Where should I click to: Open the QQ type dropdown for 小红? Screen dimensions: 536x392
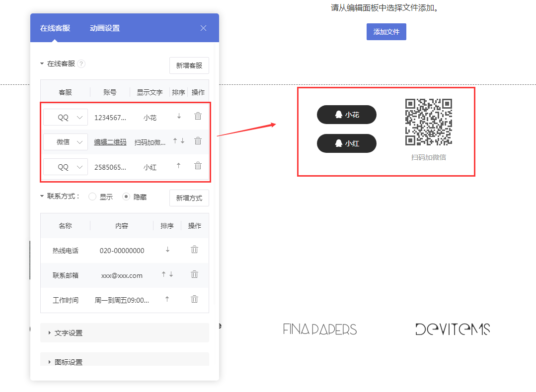(x=66, y=167)
